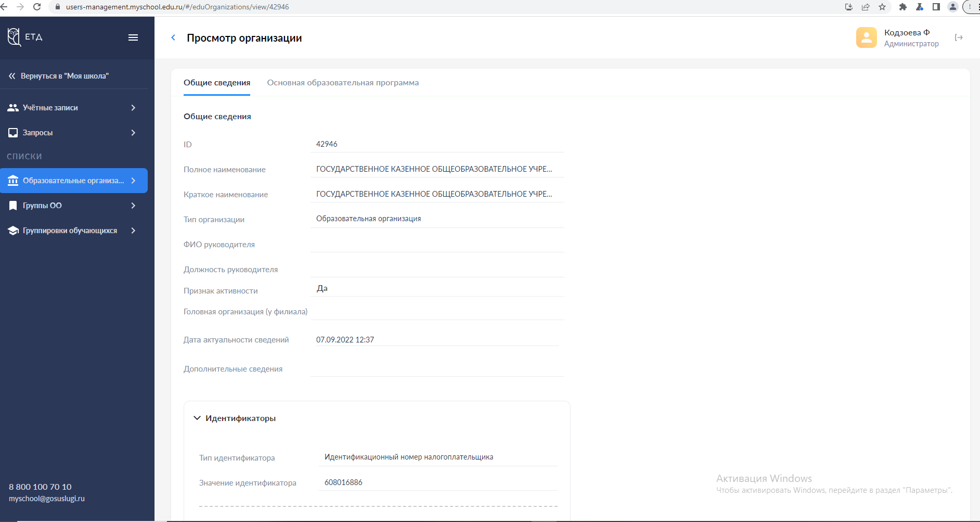This screenshot has height=522, width=980.
Task: Log out using the exit icon
Action: (x=959, y=37)
